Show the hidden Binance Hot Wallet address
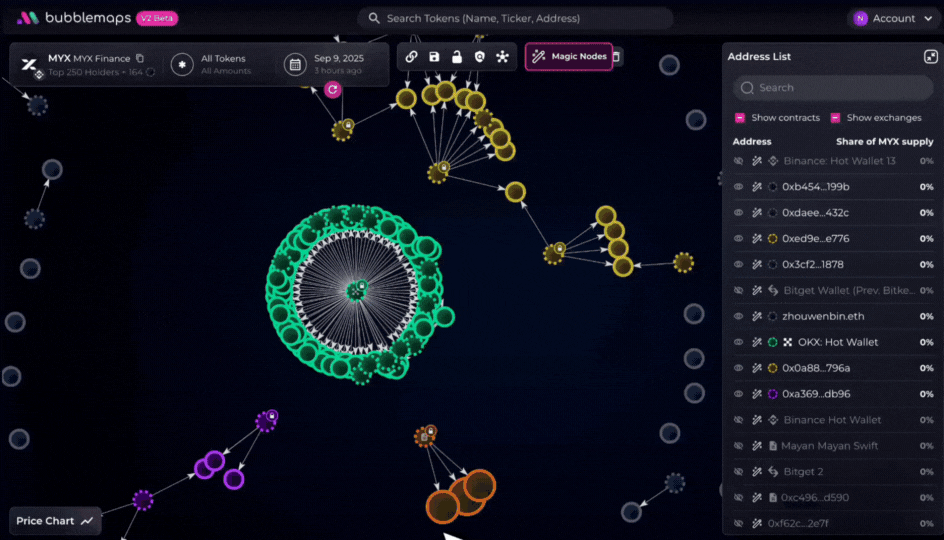This screenshot has width=944, height=540. 738,420
